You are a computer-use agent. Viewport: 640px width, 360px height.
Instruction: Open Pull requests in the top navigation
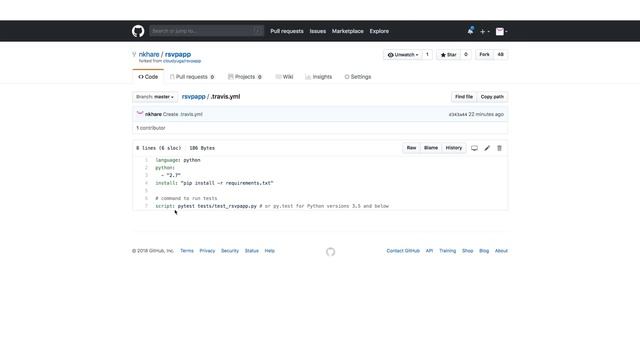[287, 31]
